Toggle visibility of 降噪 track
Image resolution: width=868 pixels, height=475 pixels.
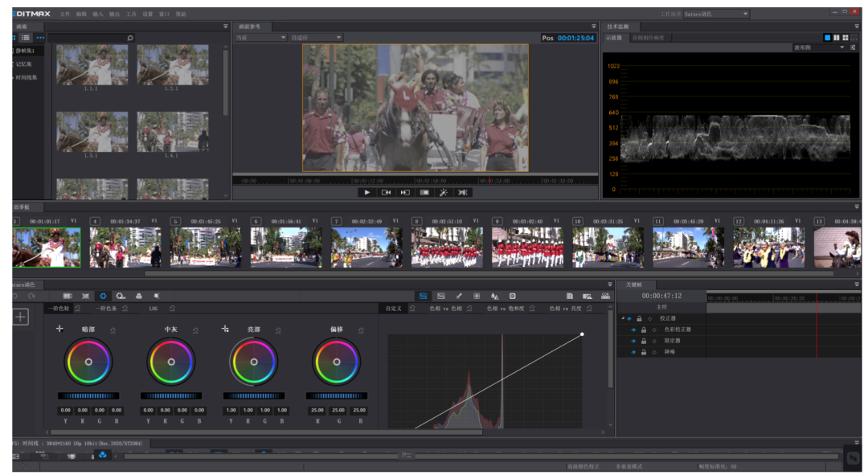pyautogui.click(x=633, y=351)
